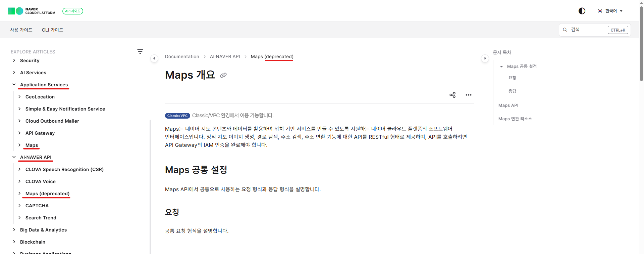This screenshot has width=644, height=254.
Task: Click the Naver Cloud Platform logo
Action: click(x=32, y=11)
